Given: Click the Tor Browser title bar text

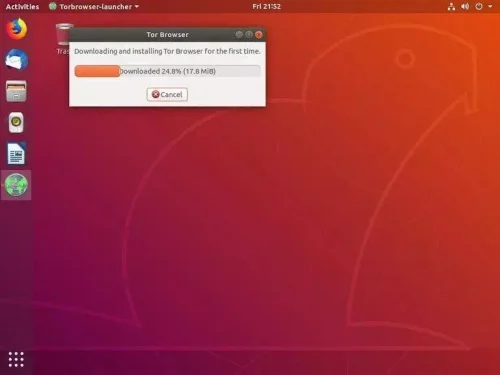Looking at the screenshot, I should click(167, 35).
